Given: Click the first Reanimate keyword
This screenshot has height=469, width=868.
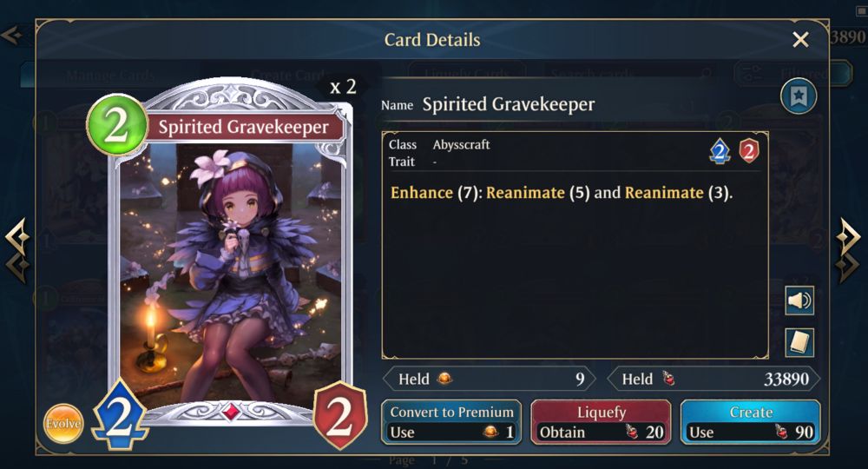Looking at the screenshot, I should click(x=525, y=193).
